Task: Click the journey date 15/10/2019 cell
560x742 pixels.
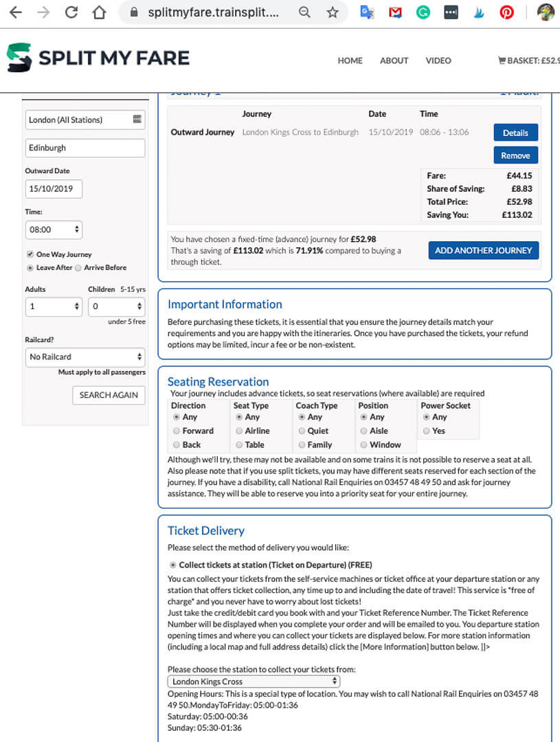Action: [x=390, y=132]
